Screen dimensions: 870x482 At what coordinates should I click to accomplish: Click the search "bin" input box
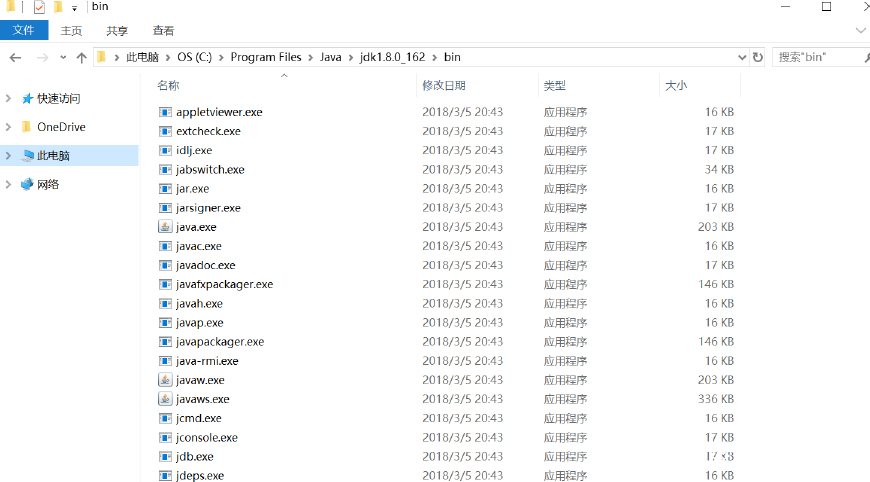[x=821, y=57]
